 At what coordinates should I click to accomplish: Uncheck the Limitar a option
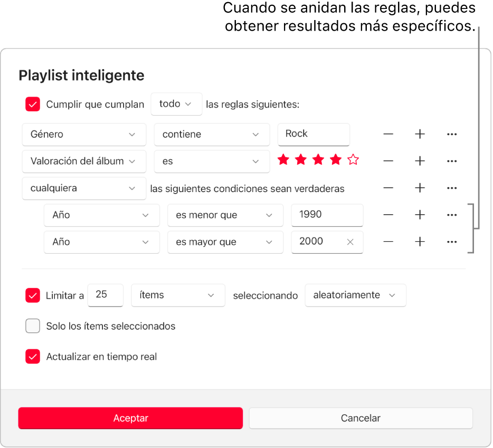point(33,295)
